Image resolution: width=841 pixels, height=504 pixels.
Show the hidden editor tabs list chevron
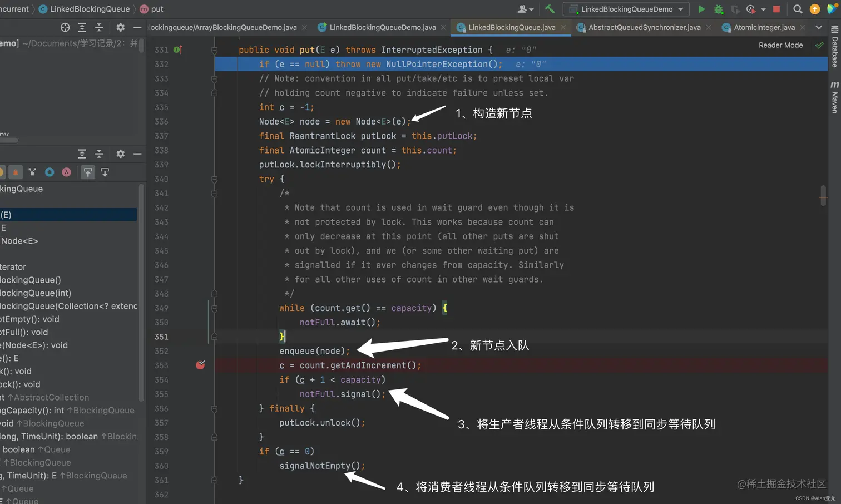coord(819,27)
